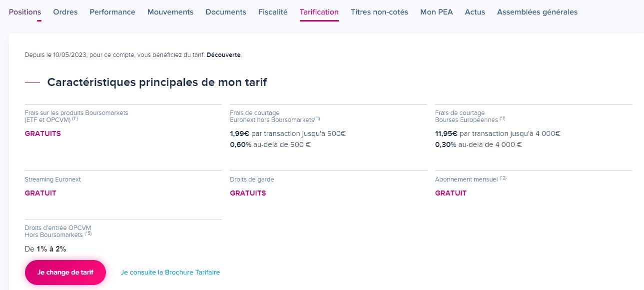Click the Je change de tarif button
The height and width of the screenshot is (290, 644).
pos(65,272)
